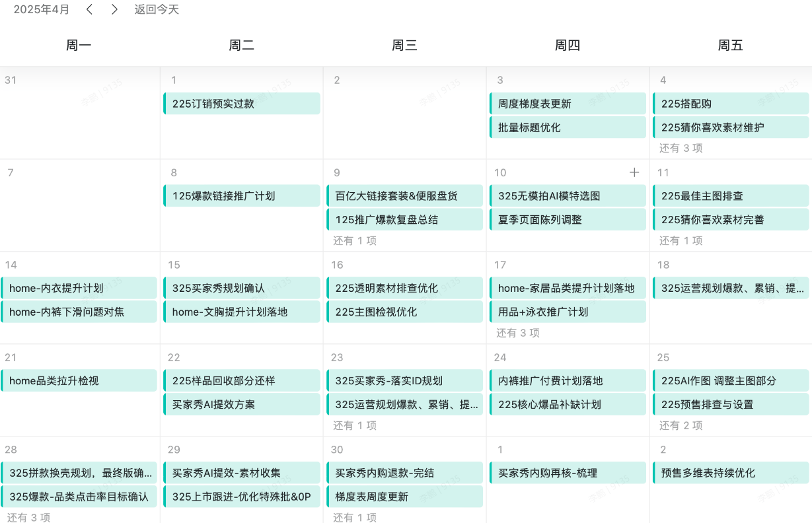Open event home-内裤下滑问题对焦

pos(79,312)
